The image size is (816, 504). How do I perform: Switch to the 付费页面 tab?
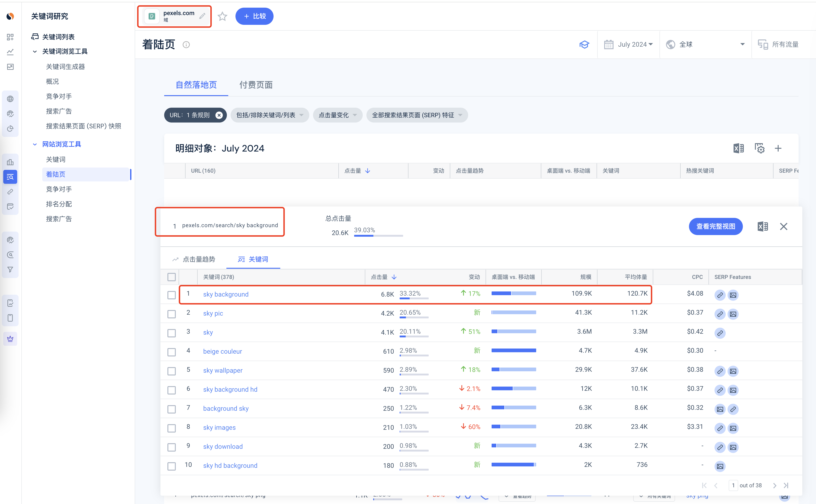[x=256, y=85]
